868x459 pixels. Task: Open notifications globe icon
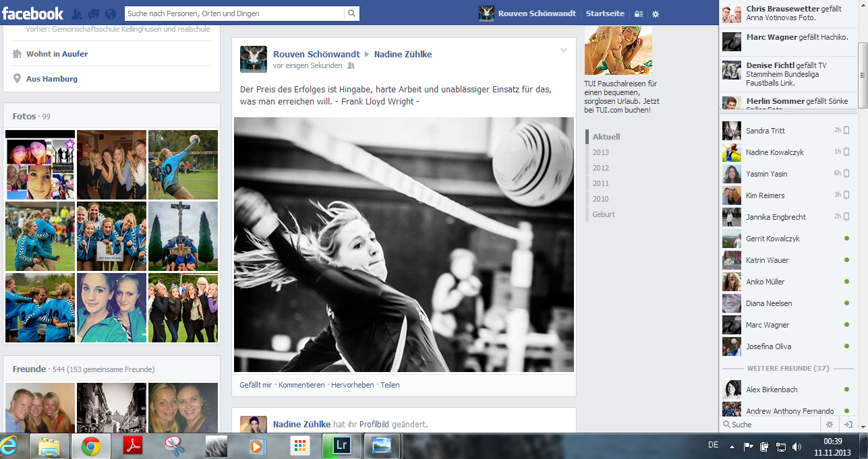(111, 13)
